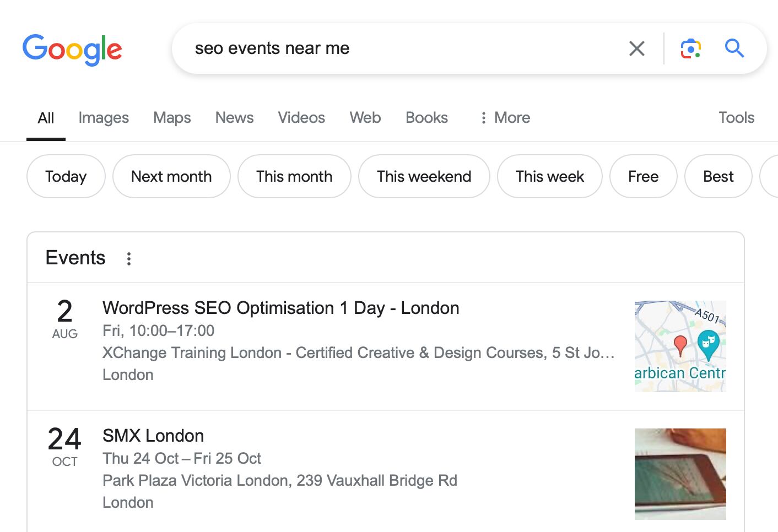Image resolution: width=778 pixels, height=532 pixels.
Task: Click the Google logo
Action: [x=72, y=50]
